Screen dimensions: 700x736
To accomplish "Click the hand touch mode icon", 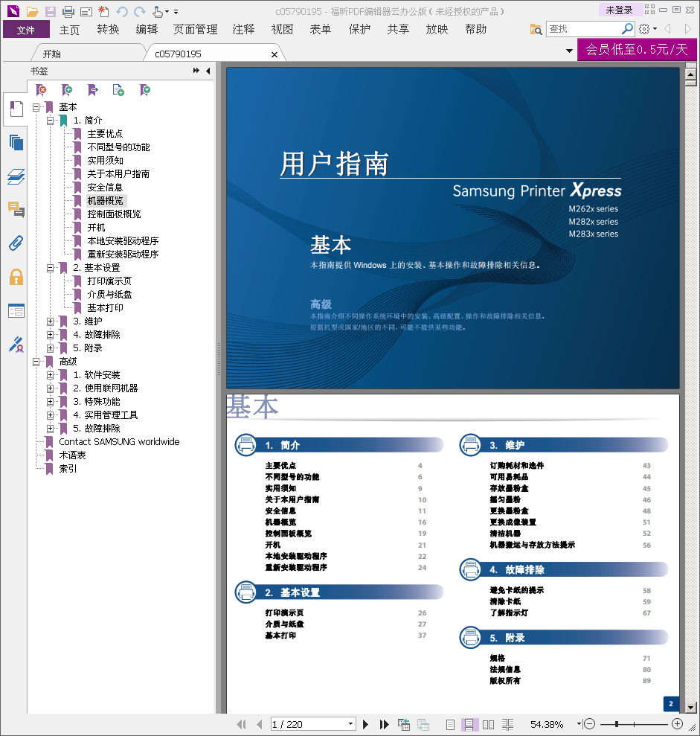I will [158, 11].
